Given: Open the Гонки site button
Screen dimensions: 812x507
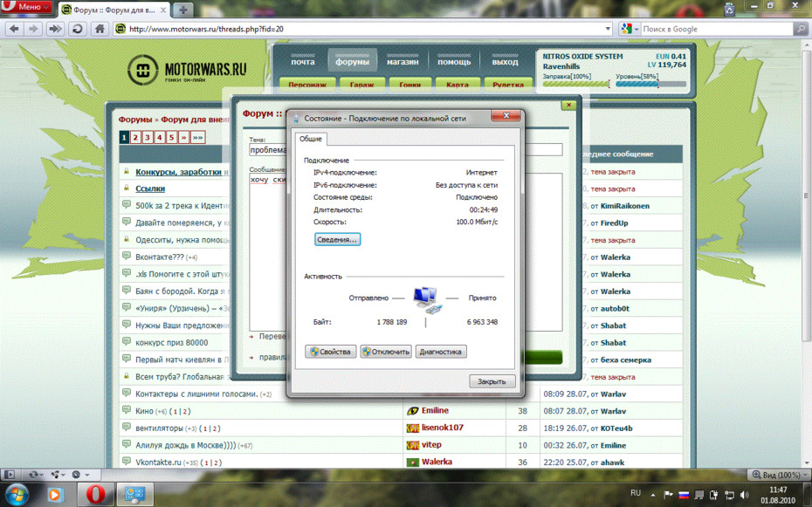Looking at the screenshot, I should pos(409,85).
